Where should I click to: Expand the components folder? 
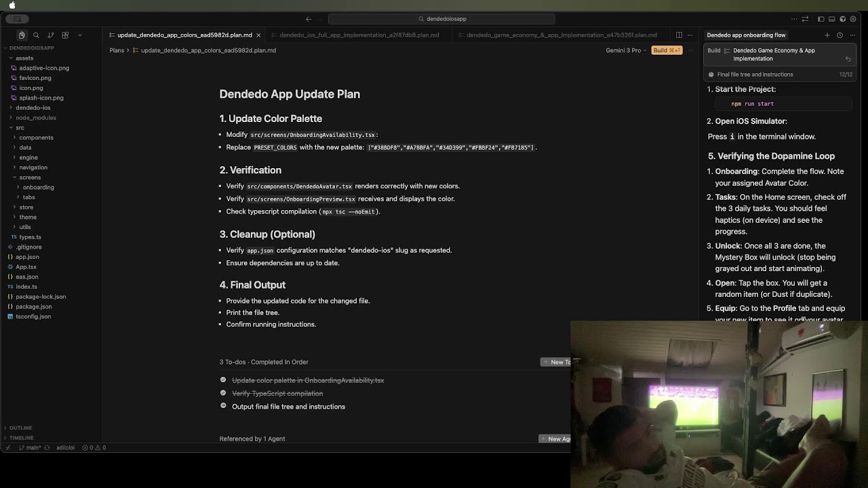point(36,138)
